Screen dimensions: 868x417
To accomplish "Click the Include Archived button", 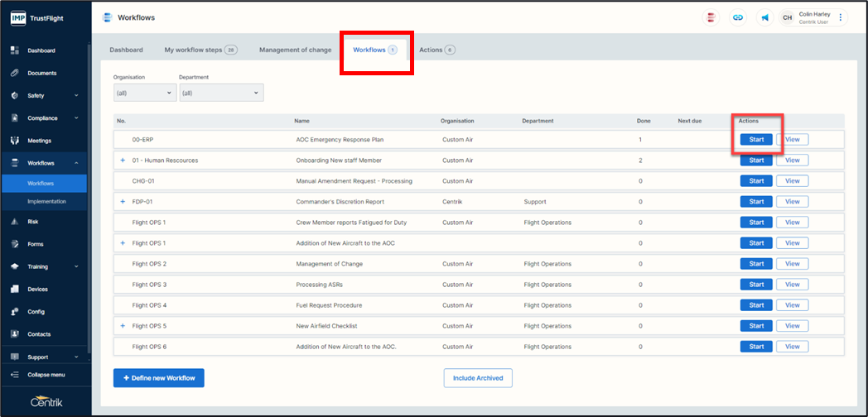I will [x=478, y=378].
